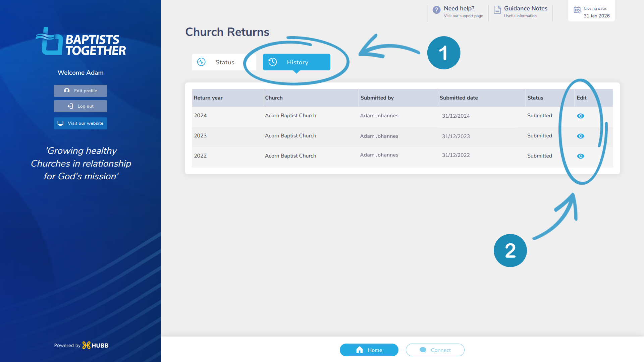Click the History clock icon
The image size is (644, 362).
point(273,62)
